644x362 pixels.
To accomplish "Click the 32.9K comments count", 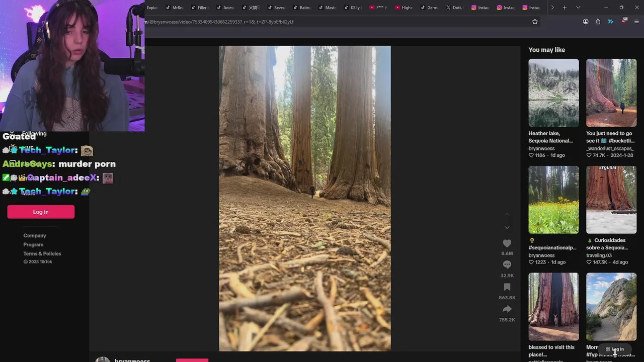I will (507, 276).
